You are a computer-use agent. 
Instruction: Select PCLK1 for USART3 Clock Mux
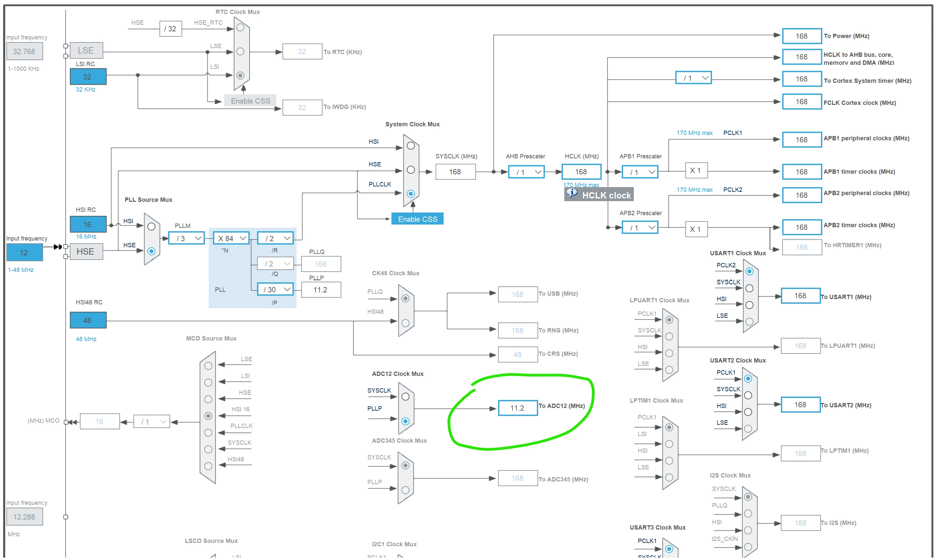(669, 549)
